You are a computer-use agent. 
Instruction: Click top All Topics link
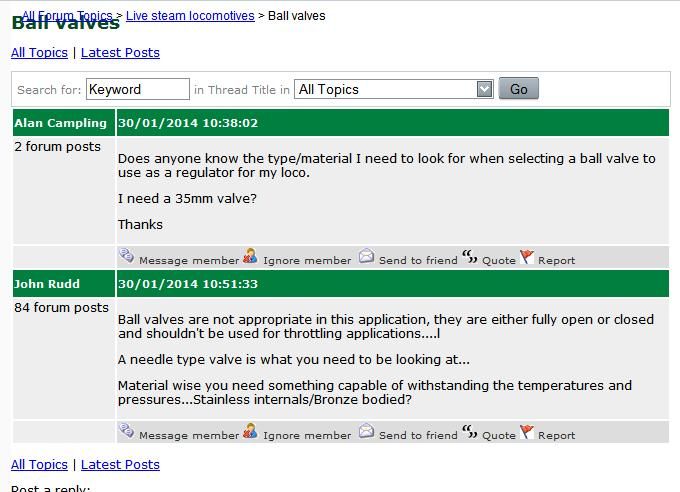[39, 52]
